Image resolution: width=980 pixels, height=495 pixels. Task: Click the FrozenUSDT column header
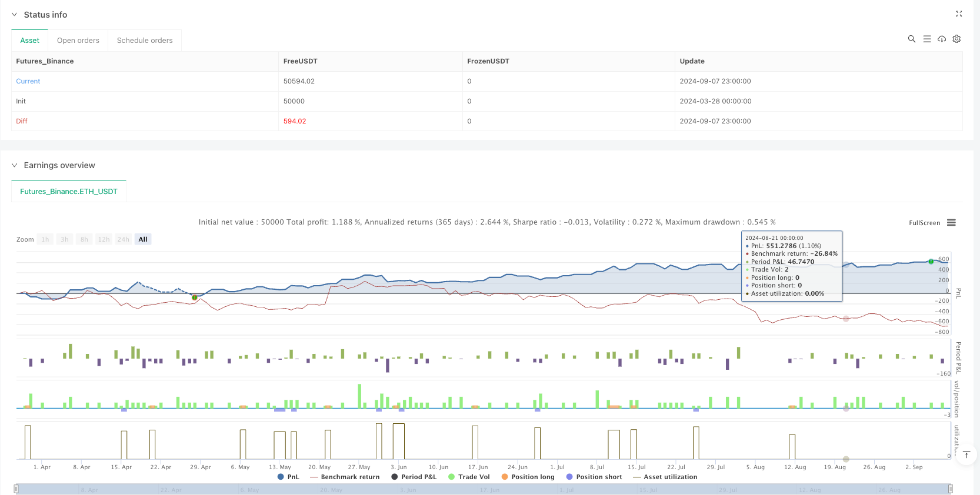[488, 61]
